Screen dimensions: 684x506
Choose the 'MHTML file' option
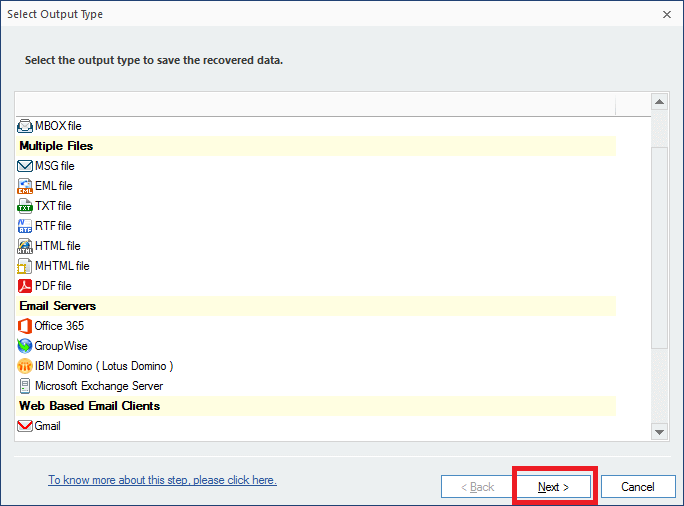pos(62,266)
